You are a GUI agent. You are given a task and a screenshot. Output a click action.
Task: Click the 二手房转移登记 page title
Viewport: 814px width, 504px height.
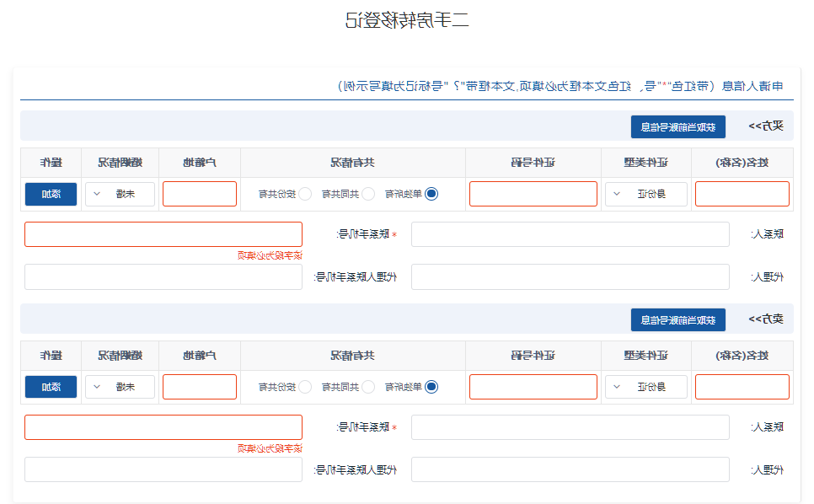[x=407, y=20]
